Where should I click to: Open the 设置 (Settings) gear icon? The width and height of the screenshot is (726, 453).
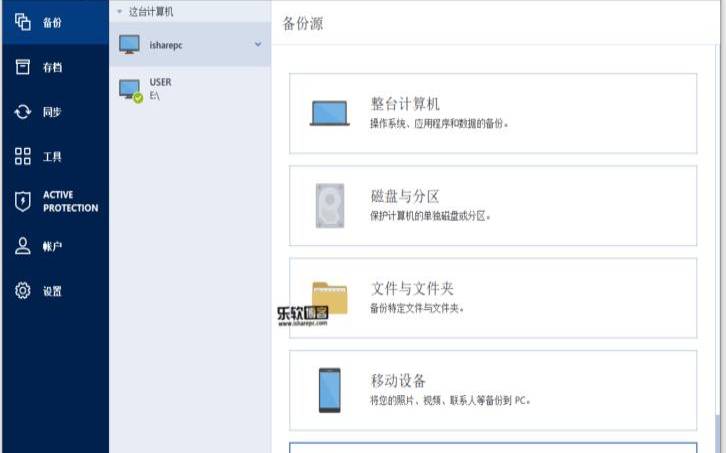23,291
